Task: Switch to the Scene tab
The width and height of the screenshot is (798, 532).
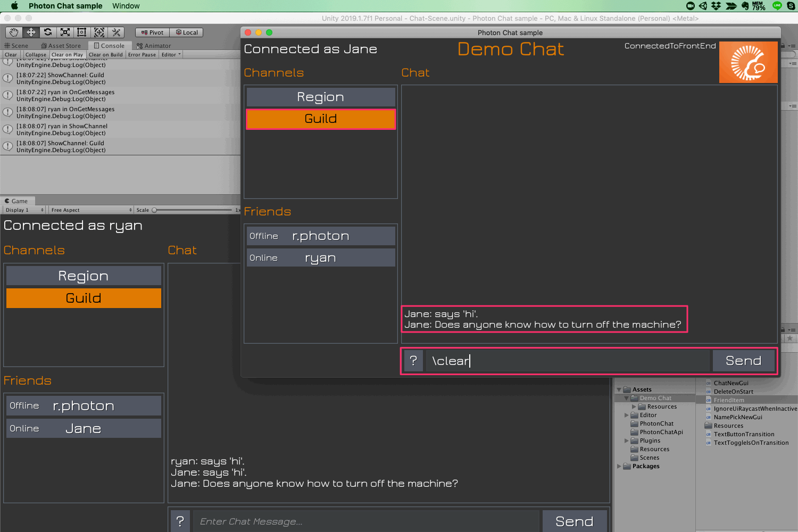Action: [16, 46]
